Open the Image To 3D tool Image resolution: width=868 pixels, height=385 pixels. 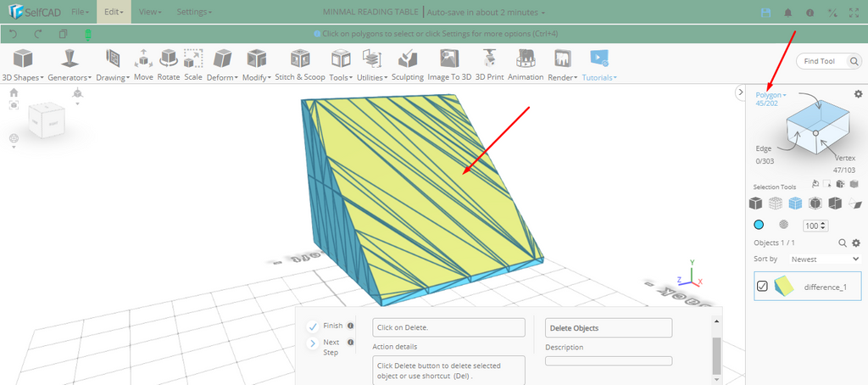click(449, 64)
